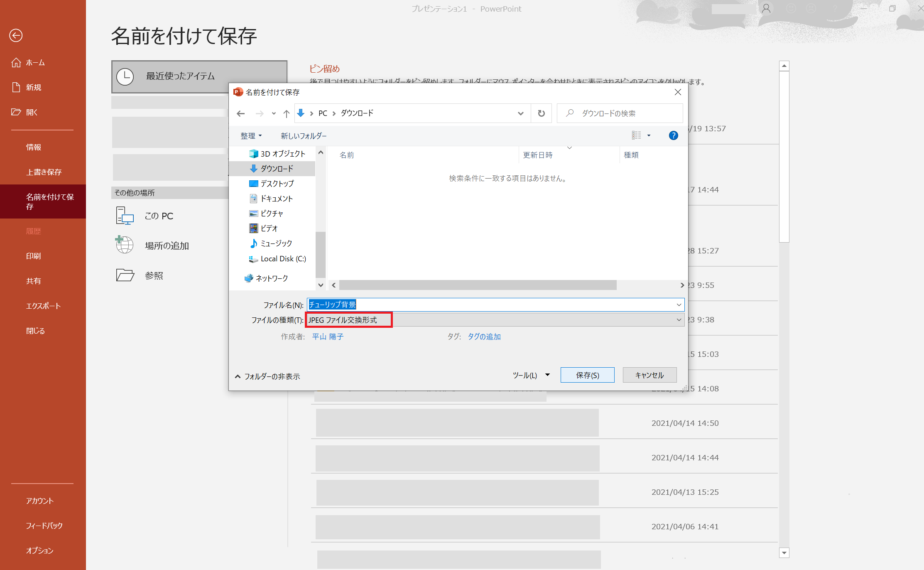The image size is (924, 570).
Task: Select ビデオ in the folder tree
Action: click(x=264, y=228)
